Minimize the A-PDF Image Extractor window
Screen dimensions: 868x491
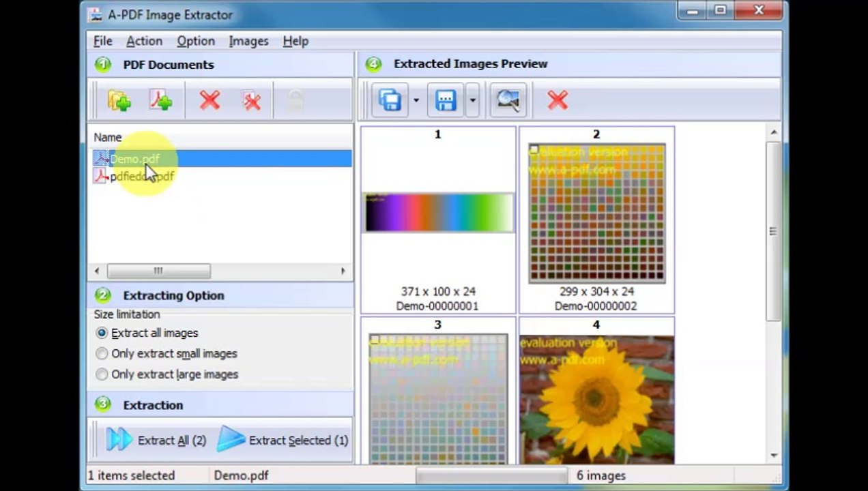pos(693,10)
